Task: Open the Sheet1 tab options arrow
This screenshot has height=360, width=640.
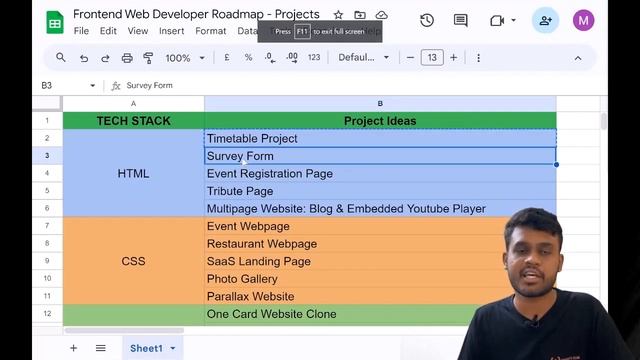Action: (173, 348)
